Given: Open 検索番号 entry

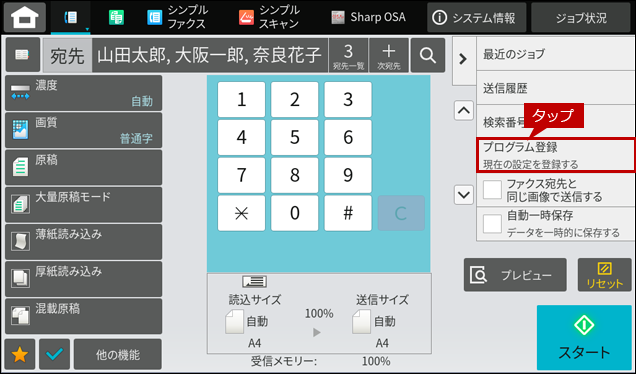Looking at the screenshot, I should 556,122.
